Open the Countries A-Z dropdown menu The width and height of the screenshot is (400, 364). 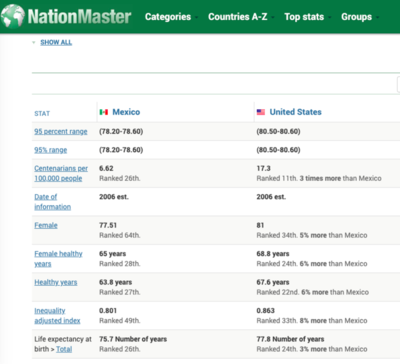[238, 17]
